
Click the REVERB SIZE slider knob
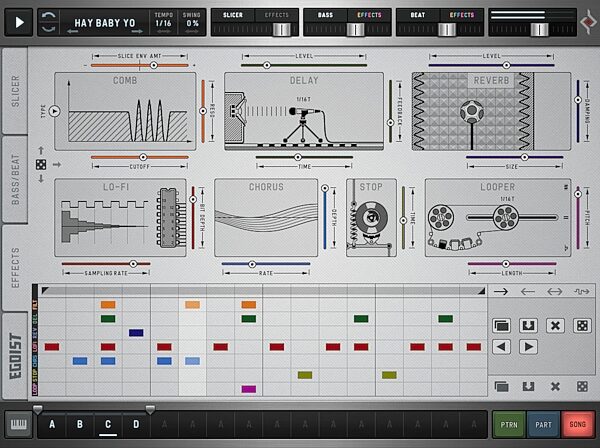524,157
